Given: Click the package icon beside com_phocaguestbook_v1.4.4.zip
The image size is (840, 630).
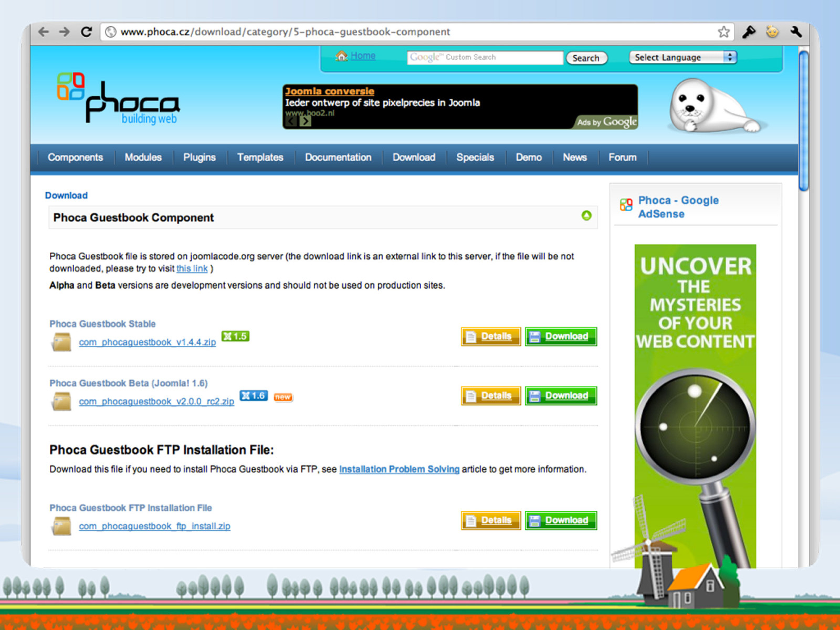Looking at the screenshot, I should point(61,342).
